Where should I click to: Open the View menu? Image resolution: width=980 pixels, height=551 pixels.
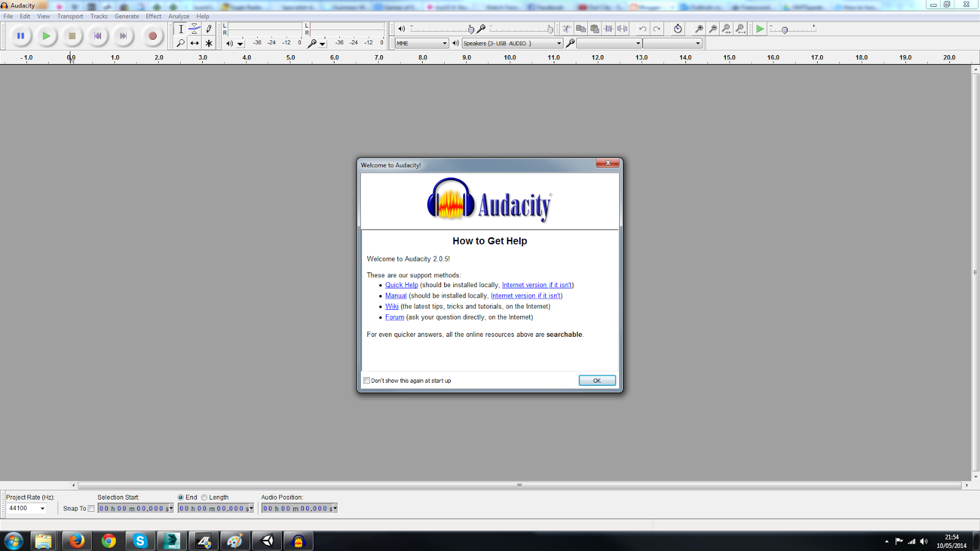point(43,17)
